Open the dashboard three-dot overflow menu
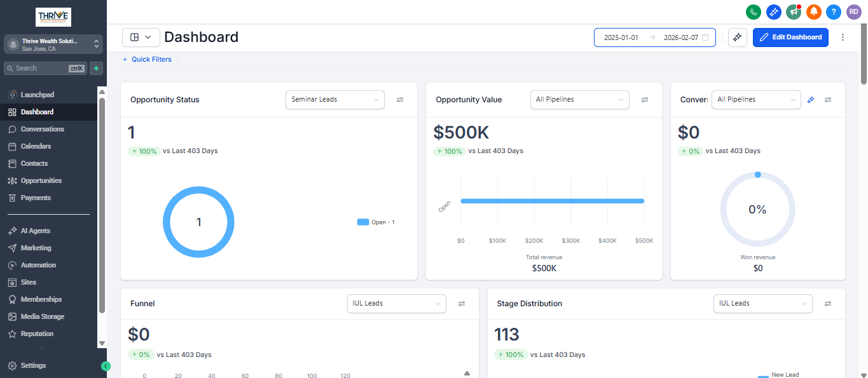Image resolution: width=868 pixels, height=378 pixels. 843,37
